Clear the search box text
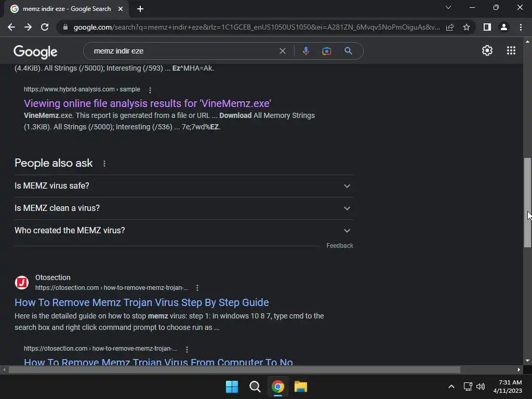This screenshot has width=532, height=399. click(282, 51)
